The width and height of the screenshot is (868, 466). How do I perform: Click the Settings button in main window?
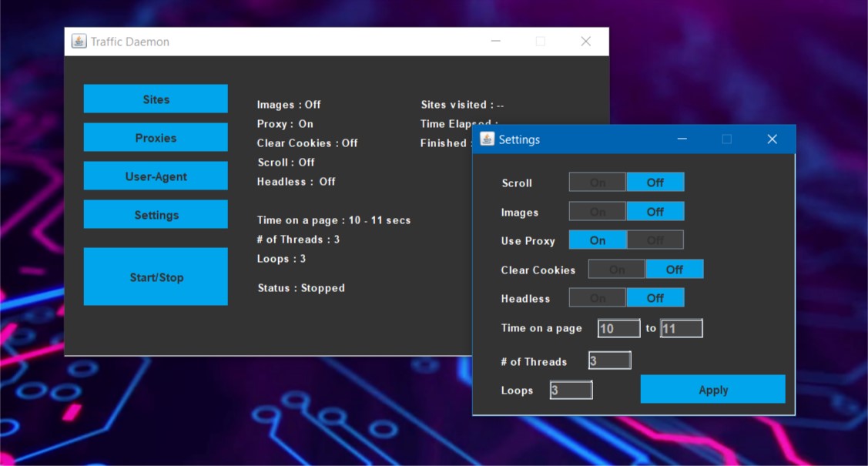[x=156, y=215]
